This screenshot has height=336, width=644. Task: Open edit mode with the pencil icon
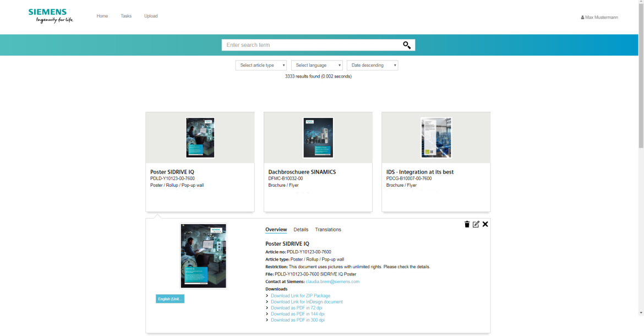pyautogui.click(x=476, y=224)
